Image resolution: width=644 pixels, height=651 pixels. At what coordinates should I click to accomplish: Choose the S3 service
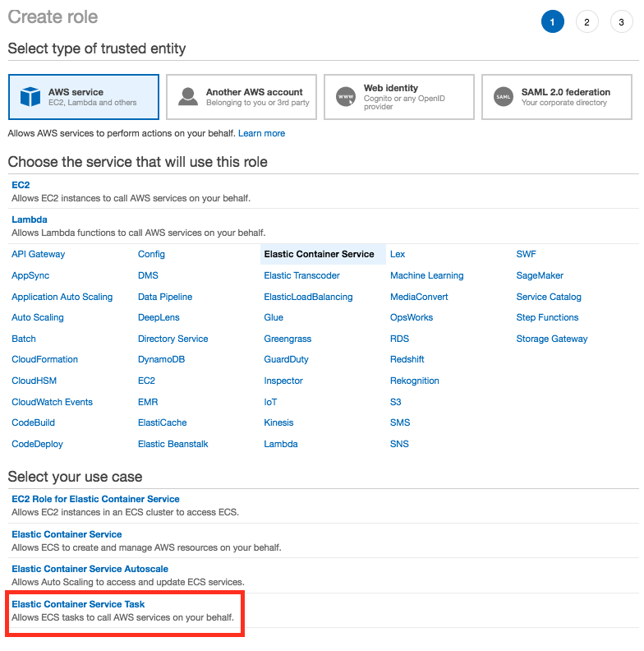pyautogui.click(x=396, y=402)
